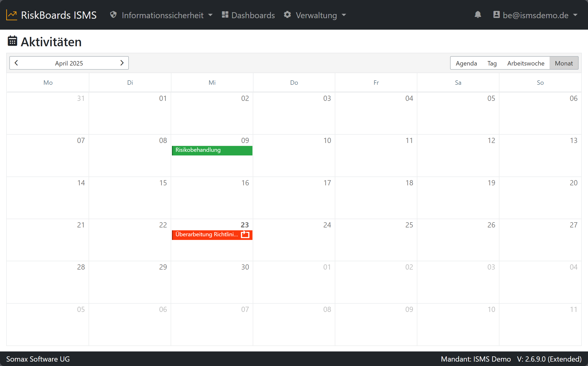The width and height of the screenshot is (588, 366).
Task: Click the Fr weekday column header
Action: click(376, 82)
